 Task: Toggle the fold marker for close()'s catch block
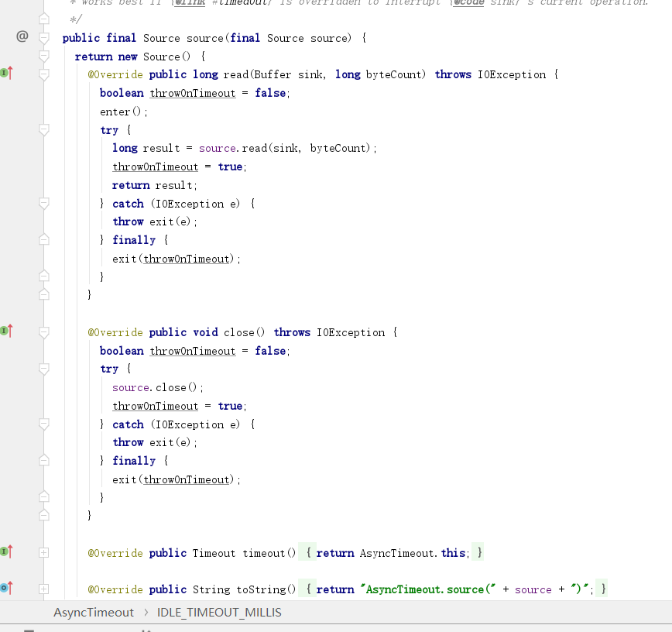[44, 424]
